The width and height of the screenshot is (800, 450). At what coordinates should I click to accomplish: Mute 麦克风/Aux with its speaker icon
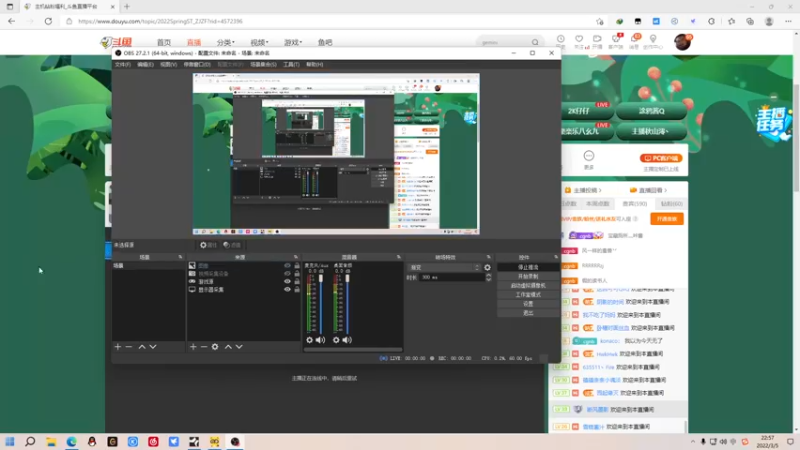320,340
